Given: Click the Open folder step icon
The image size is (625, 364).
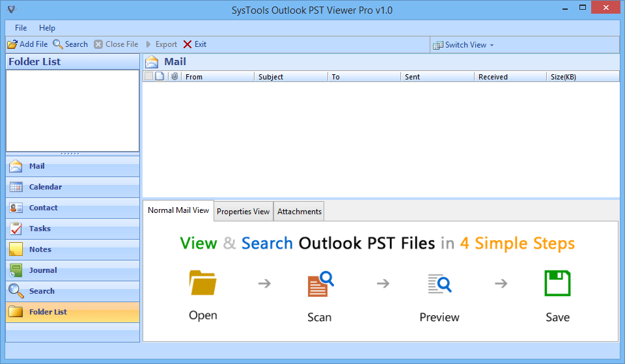Looking at the screenshot, I should [x=203, y=283].
